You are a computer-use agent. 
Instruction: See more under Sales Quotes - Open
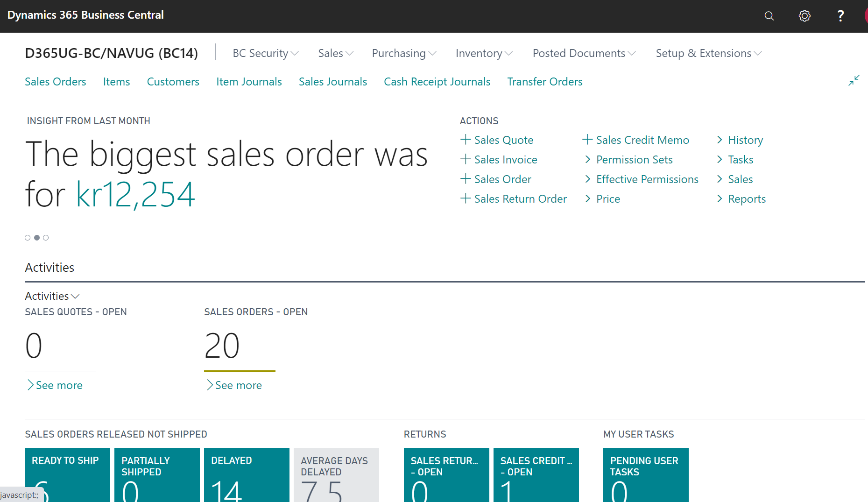pos(54,385)
